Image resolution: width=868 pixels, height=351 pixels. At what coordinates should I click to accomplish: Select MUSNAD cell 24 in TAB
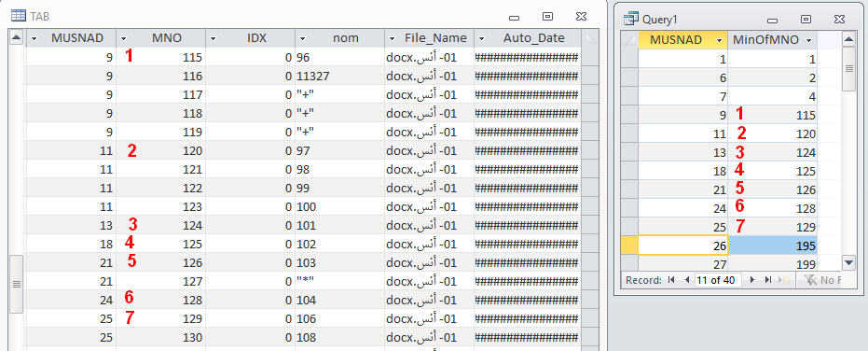[x=72, y=300]
